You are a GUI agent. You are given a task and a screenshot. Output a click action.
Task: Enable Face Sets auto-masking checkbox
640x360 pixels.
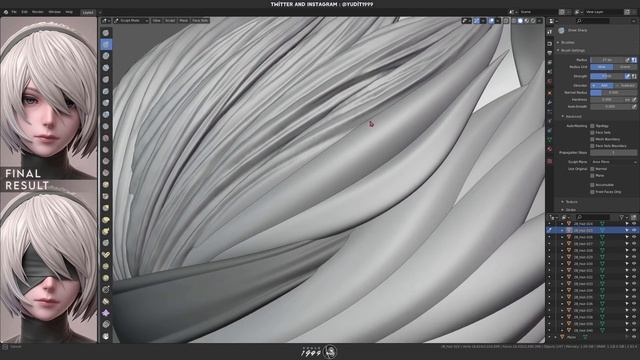point(592,133)
